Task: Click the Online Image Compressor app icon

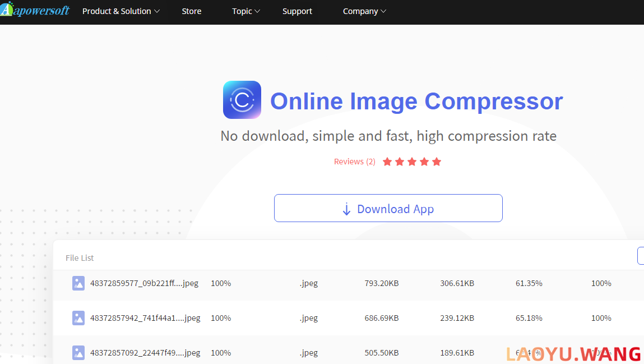Action: [x=242, y=100]
